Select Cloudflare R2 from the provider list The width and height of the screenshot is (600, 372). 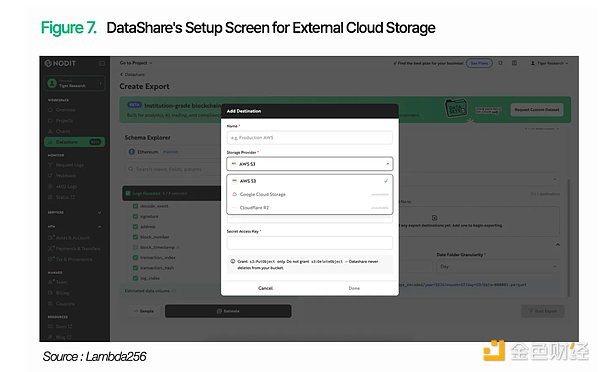(310, 208)
